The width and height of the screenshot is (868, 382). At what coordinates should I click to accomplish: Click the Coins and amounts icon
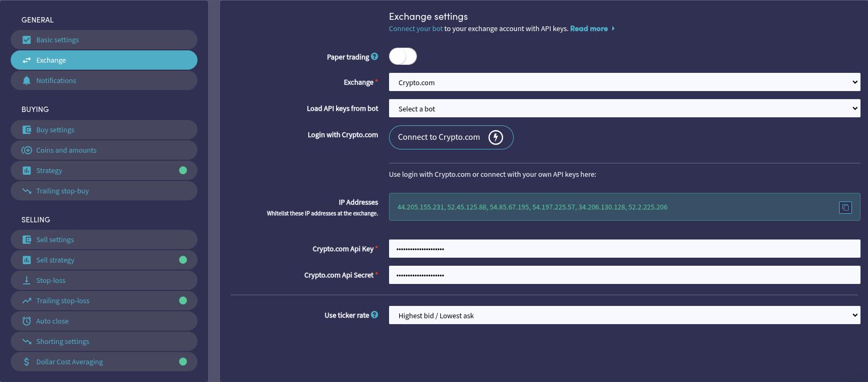click(x=26, y=150)
